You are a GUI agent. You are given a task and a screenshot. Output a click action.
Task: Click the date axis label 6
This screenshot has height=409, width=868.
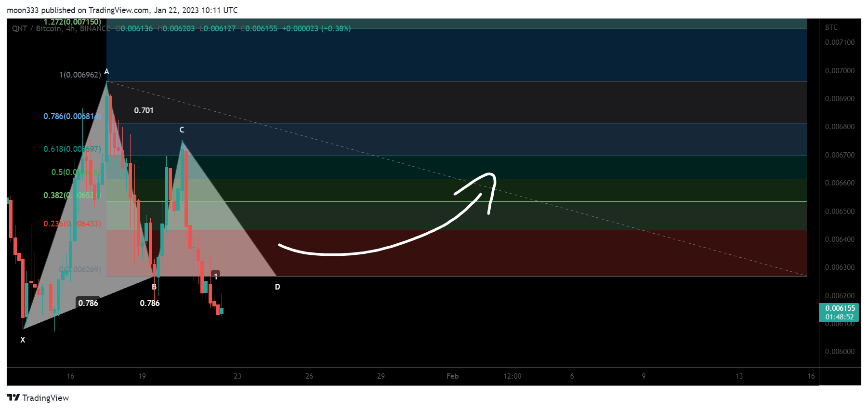point(572,376)
